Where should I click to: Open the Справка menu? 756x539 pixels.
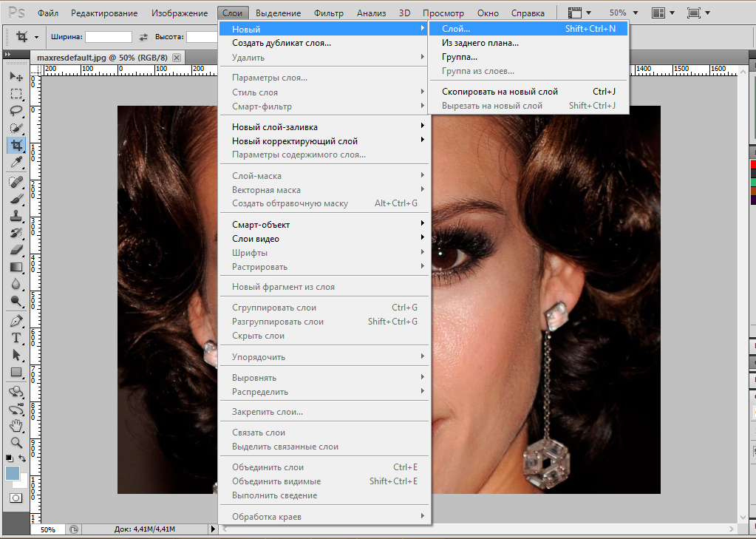pyautogui.click(x=528, y=13)
